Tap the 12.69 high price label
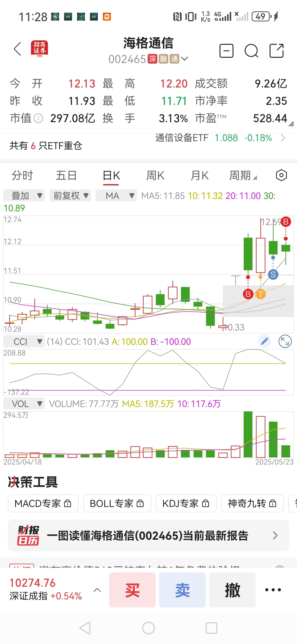This screenshot has height=644, width=297. coord(271,222)
